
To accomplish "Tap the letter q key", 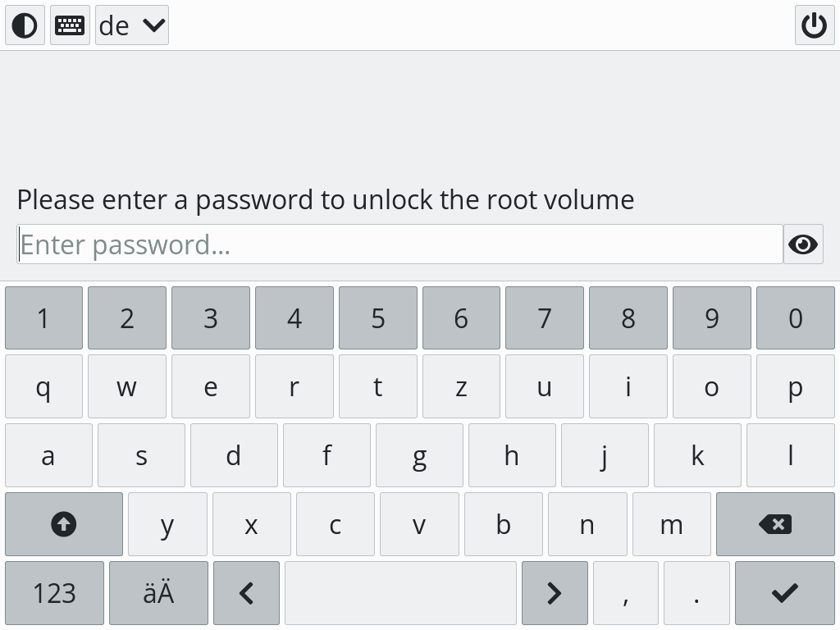I will click(x=43, y=387).
